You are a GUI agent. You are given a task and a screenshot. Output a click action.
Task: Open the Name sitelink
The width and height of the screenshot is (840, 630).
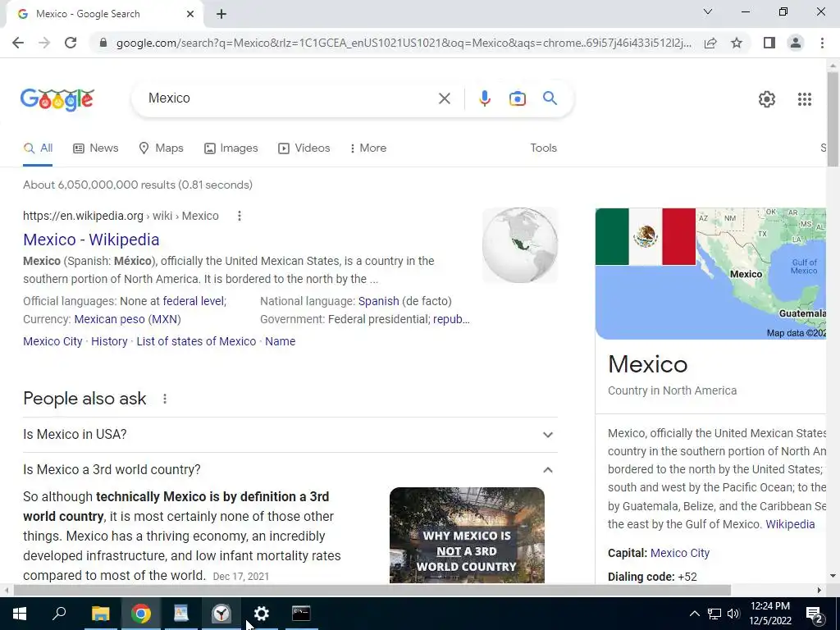pyautogui.click(x=281, y=341)
